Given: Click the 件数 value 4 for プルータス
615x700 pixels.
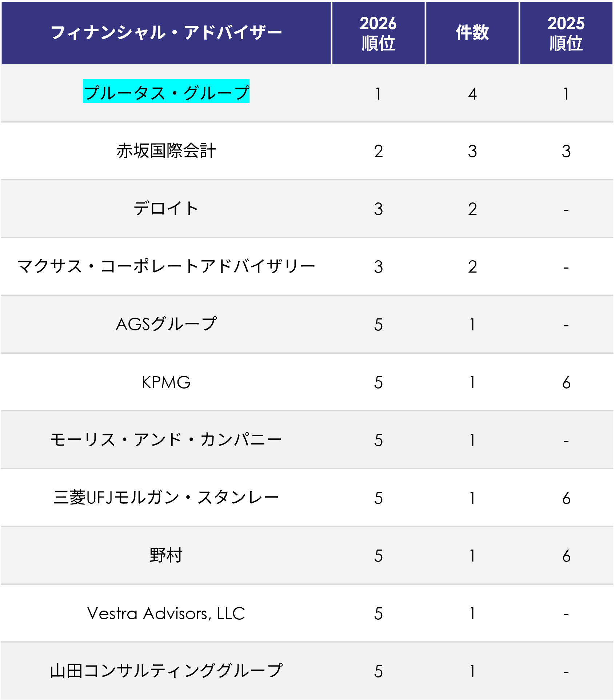Looking at the screenshot, I should pyautogui.click(x=472, y=94).
